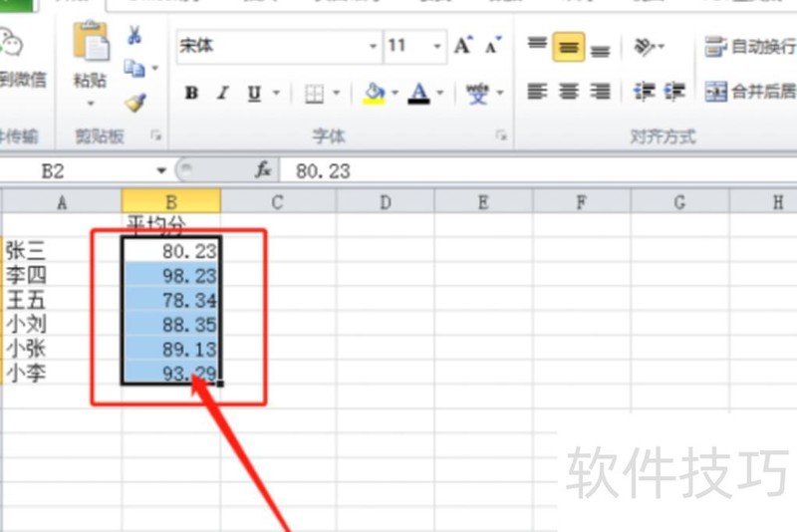This screenshot has width=797, height=532.
Task: Toggle middle vertical alignment
Action: (x=568, y=47)
